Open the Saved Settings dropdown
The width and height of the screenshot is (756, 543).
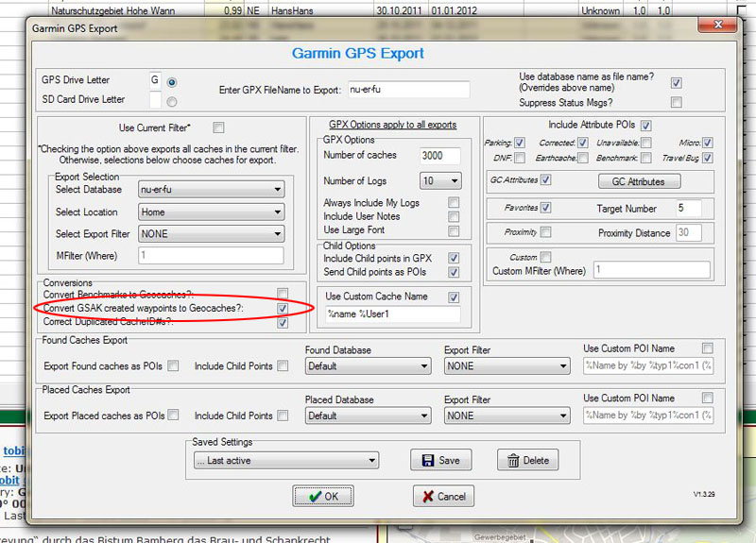tap(286, 461)
